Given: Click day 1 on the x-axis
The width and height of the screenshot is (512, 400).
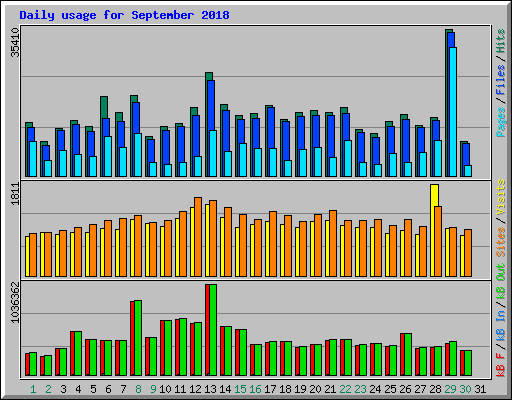Looking at the screenshot, I should pyautogui.click(x=33, y=389).
